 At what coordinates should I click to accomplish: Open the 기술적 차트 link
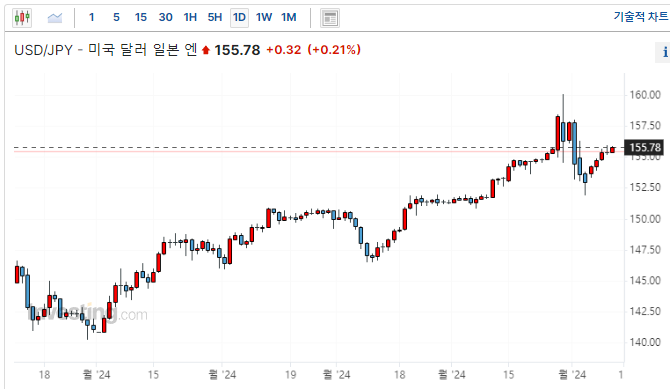(641, 16)
